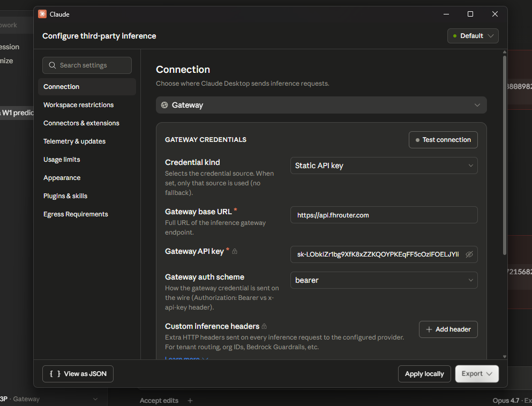
Task: Click the Test connection button
Action: tap(443, 140)
